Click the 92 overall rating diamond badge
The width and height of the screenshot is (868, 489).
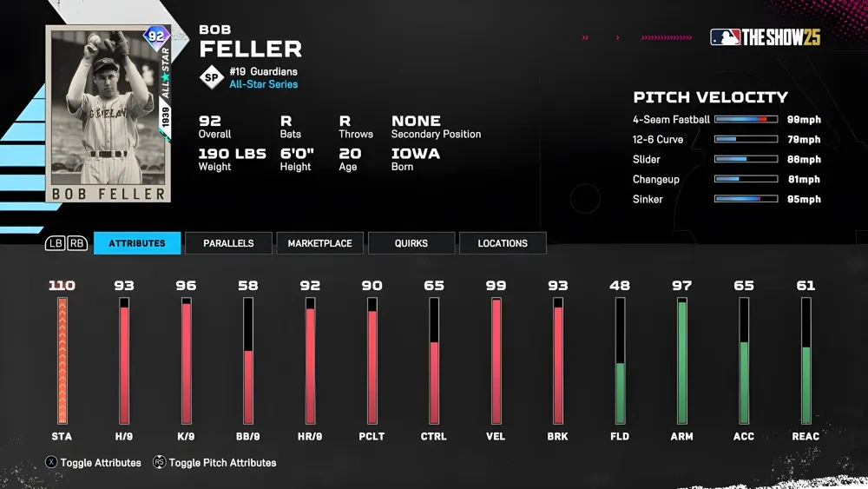click(155, 36)
